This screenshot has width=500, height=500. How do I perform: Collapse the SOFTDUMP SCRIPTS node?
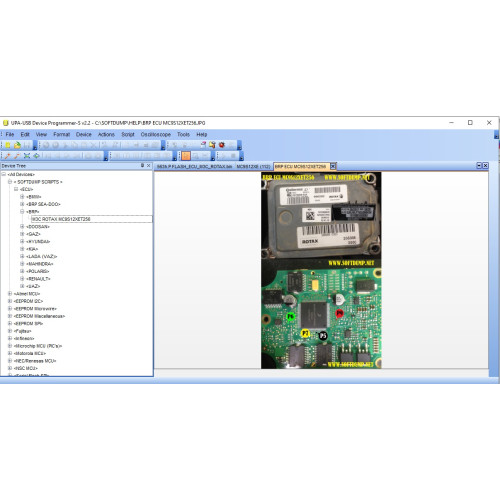coord(10,182)
